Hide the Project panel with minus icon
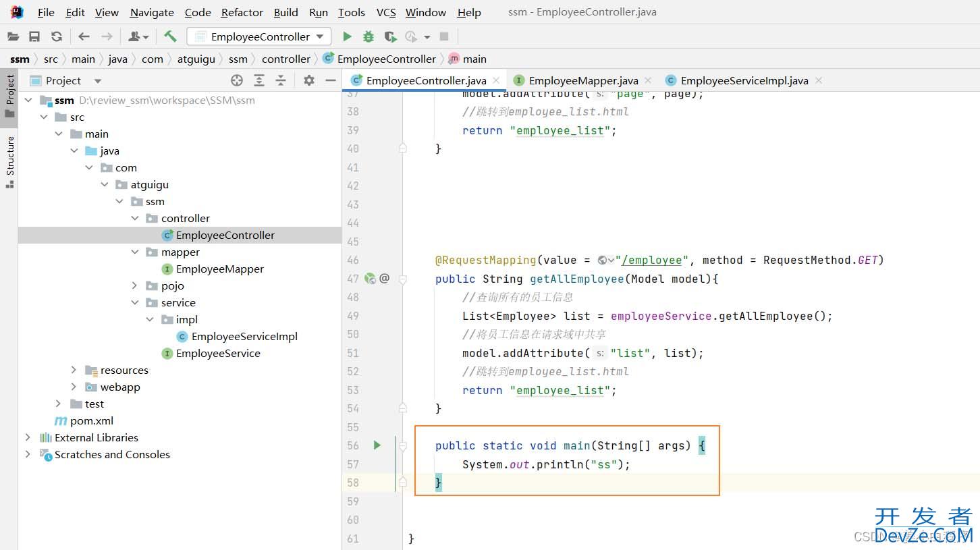 click(x=330, y=80)
